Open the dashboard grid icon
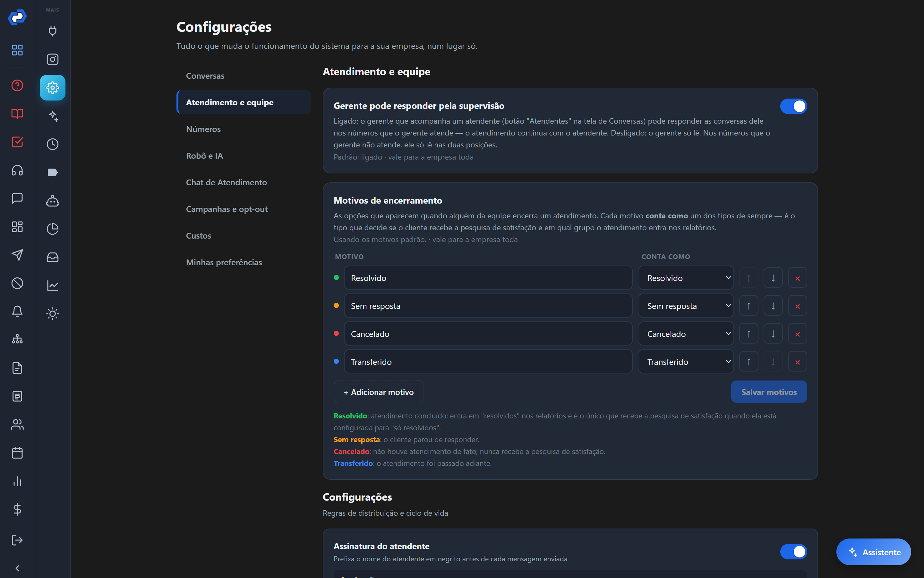924x578 pixels. click(17, 50)
